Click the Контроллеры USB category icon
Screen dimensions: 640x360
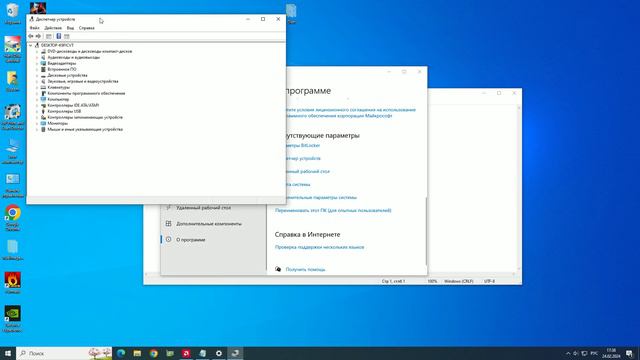[x=43, y=111]
